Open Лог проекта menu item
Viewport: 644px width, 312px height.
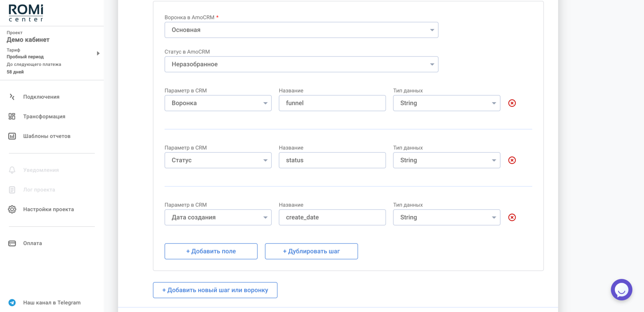(x=39, y=189)
